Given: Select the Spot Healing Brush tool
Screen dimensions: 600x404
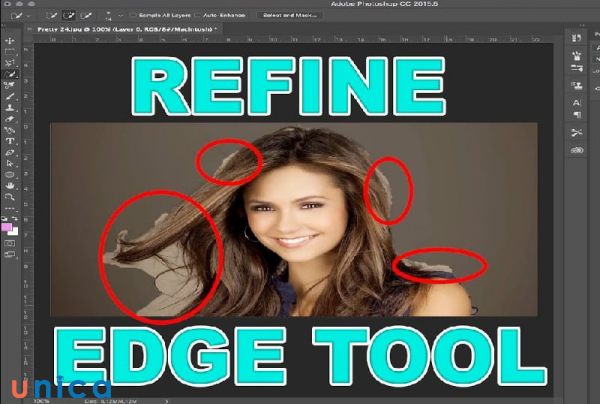Looking at the screenshot, I should tap(10, 85).
